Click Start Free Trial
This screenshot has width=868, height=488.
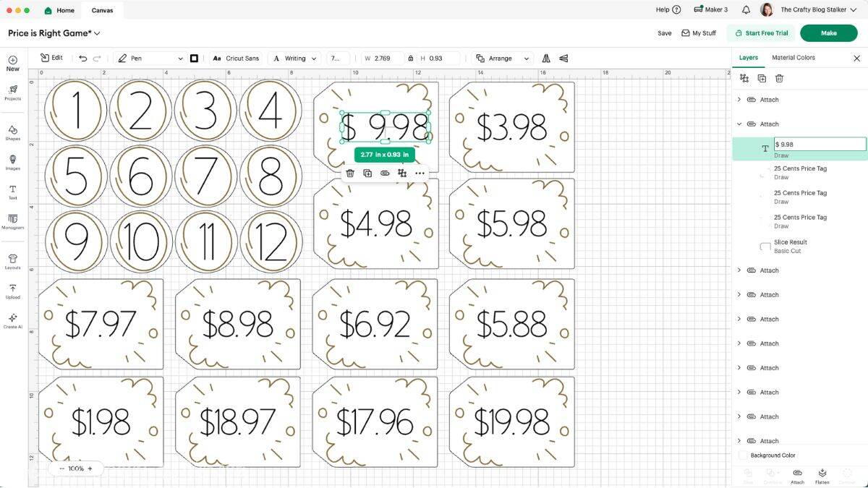tap(762, 33)
